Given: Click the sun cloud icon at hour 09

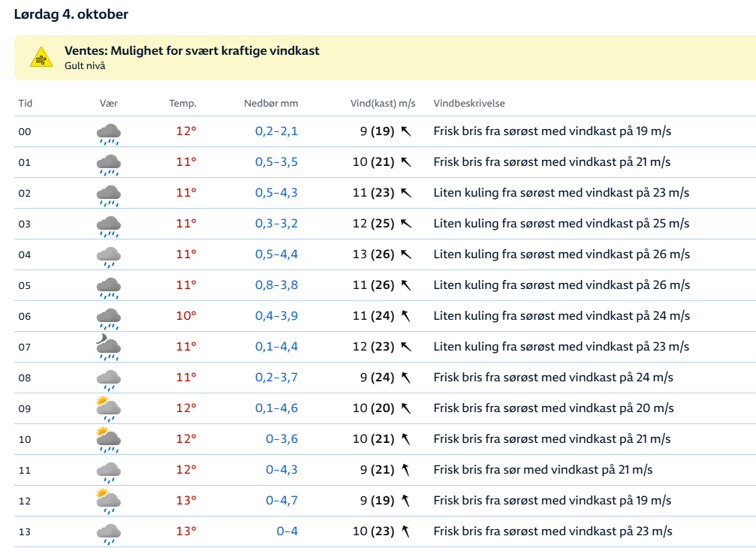Looking at the screenshot, I should pos(108,409).
